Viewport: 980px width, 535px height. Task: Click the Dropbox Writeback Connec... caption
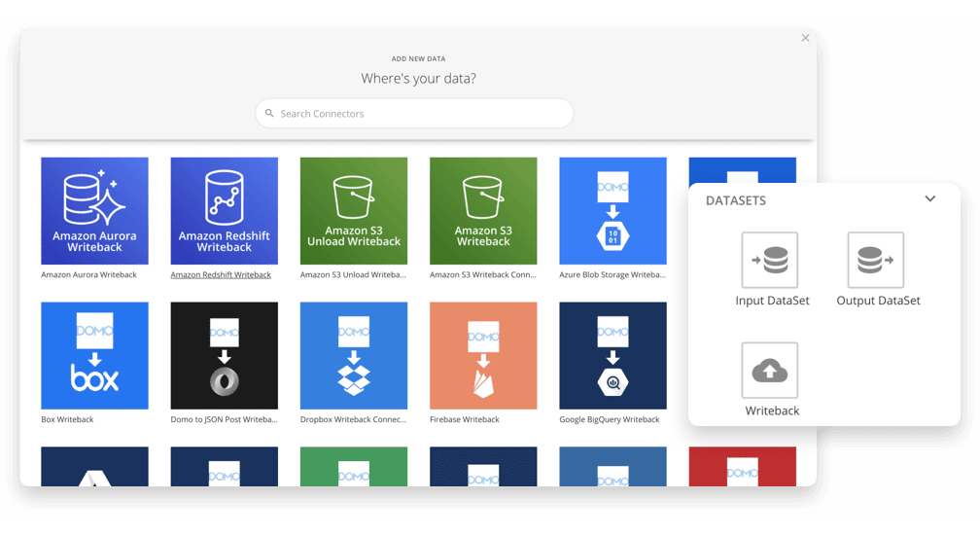[x=353, y=420]
